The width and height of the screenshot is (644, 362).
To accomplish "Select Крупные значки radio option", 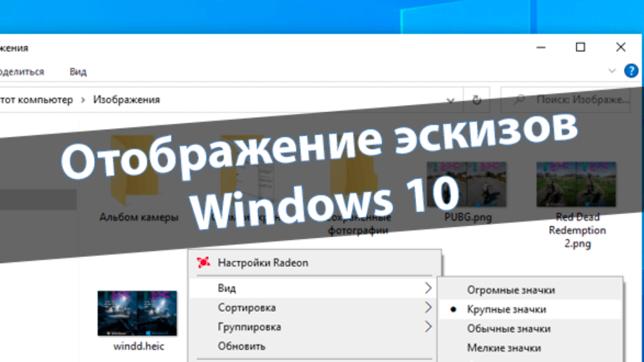I will (530, 309).
